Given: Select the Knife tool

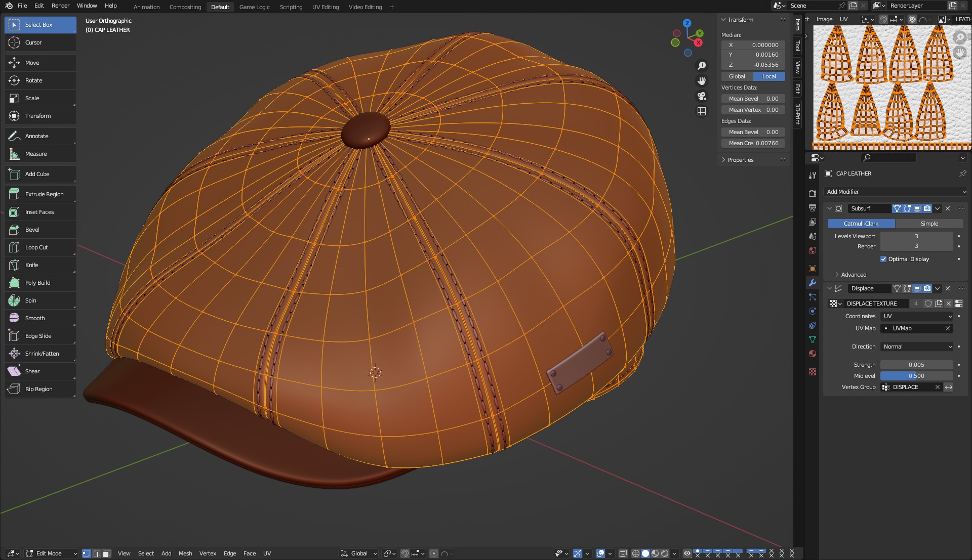Looking at the screenshot, I should (40, 265).
